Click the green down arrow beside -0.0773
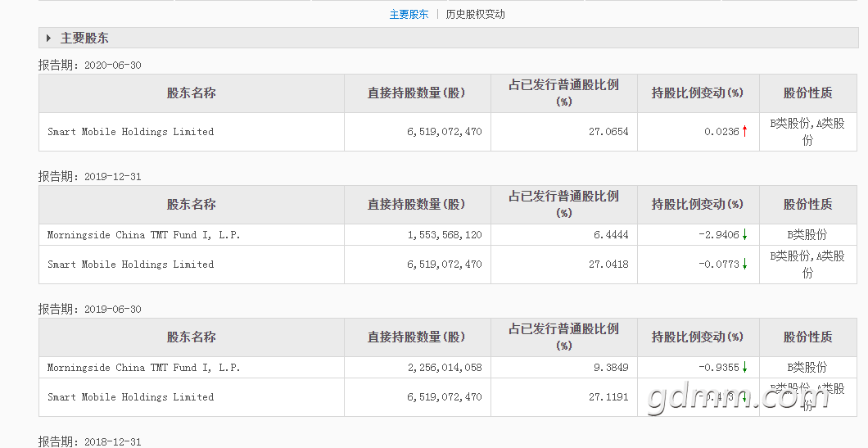Viewport: 868px width, 448px height. point(744,265)
